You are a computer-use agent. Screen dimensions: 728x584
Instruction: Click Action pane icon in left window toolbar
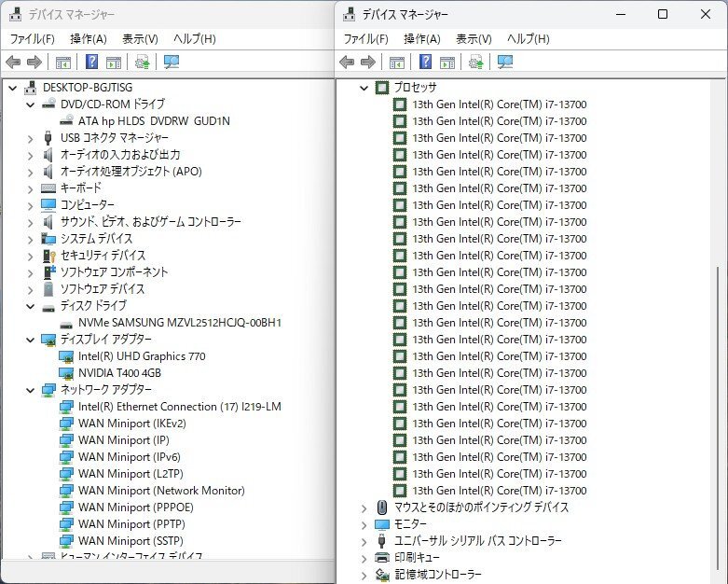[x=114, y=62]
